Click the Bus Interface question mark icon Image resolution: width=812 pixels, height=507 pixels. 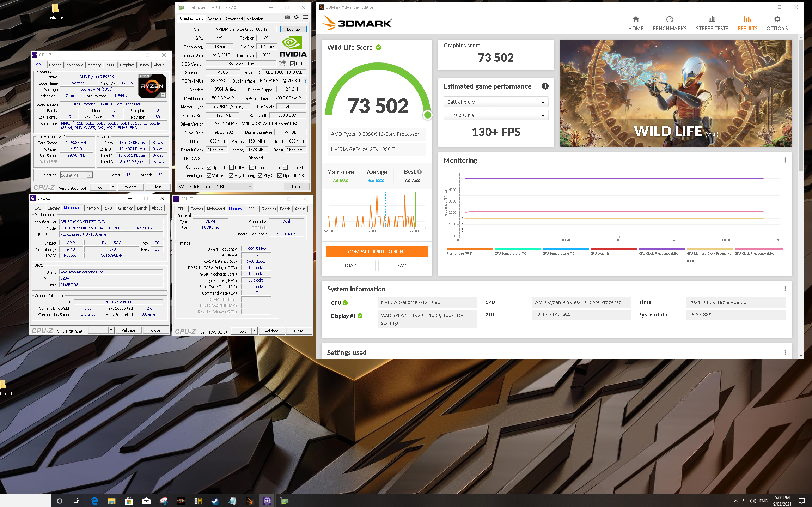305,81
